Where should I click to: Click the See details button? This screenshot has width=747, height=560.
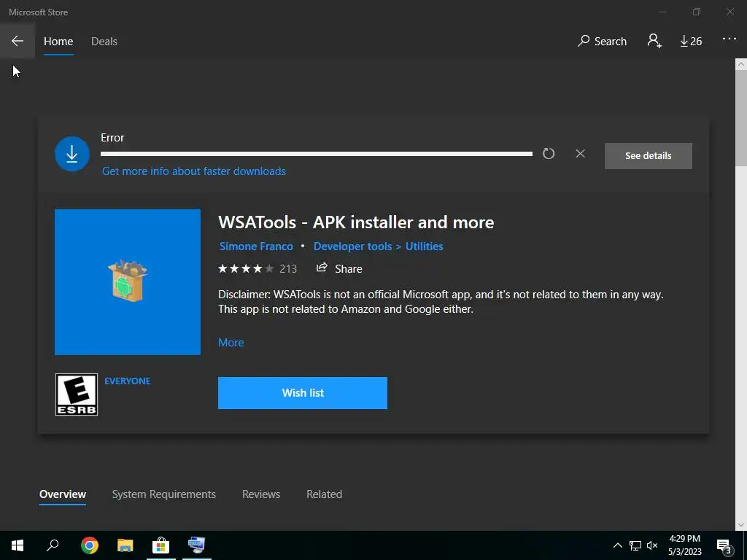click(x=648, y=156)
